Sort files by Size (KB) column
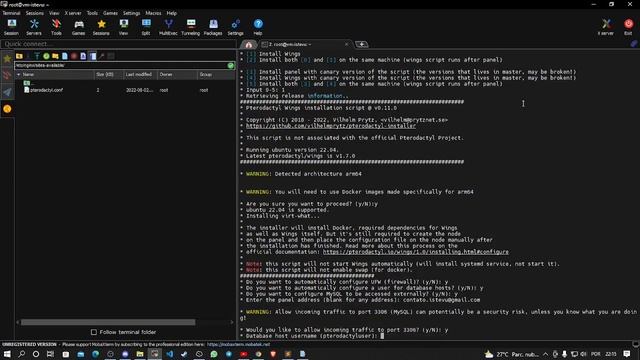The width and height of the screenshot is (640, 360). point(109,75)
